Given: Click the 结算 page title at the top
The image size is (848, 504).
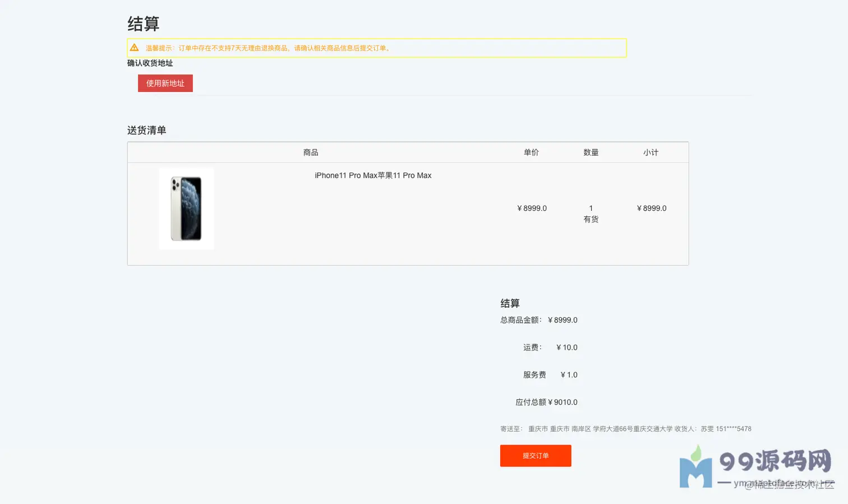Looking at the screenshot, I should click(x=144, y=24).
